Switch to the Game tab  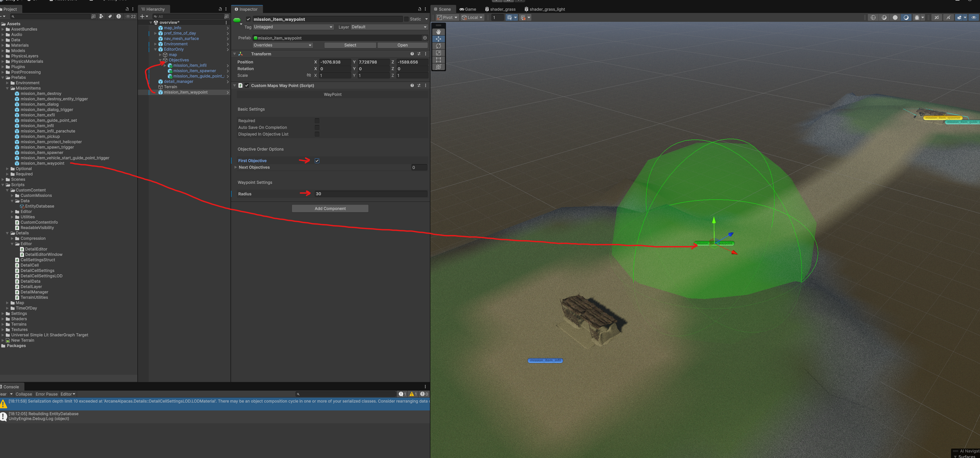point(468,9)
